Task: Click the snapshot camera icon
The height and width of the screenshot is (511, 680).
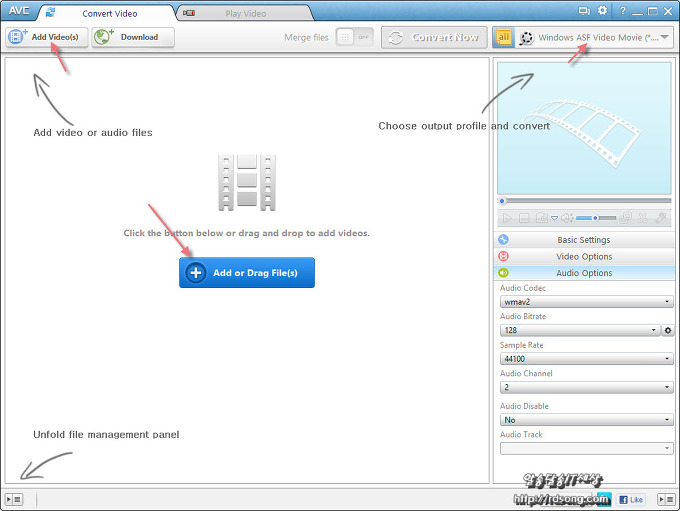Action: pyautogui.click(x=540, y=217)
